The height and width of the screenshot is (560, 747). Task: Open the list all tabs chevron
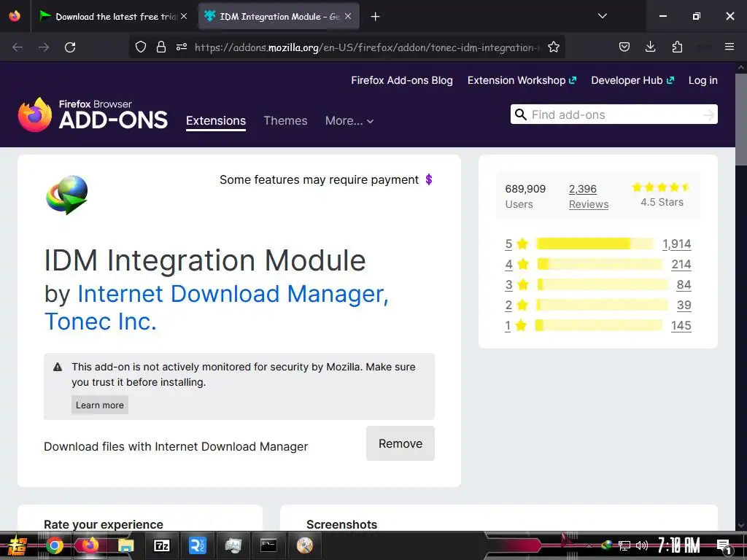[x=602, y=16]
